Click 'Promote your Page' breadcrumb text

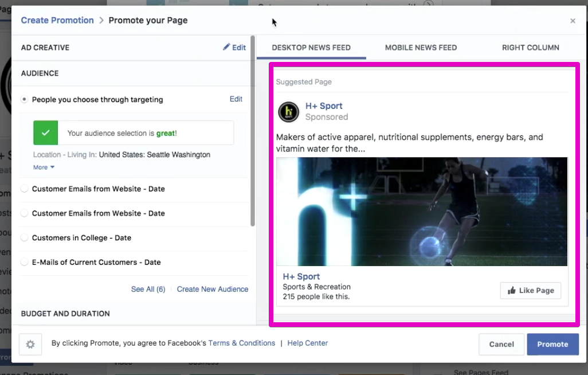[148, 20]
